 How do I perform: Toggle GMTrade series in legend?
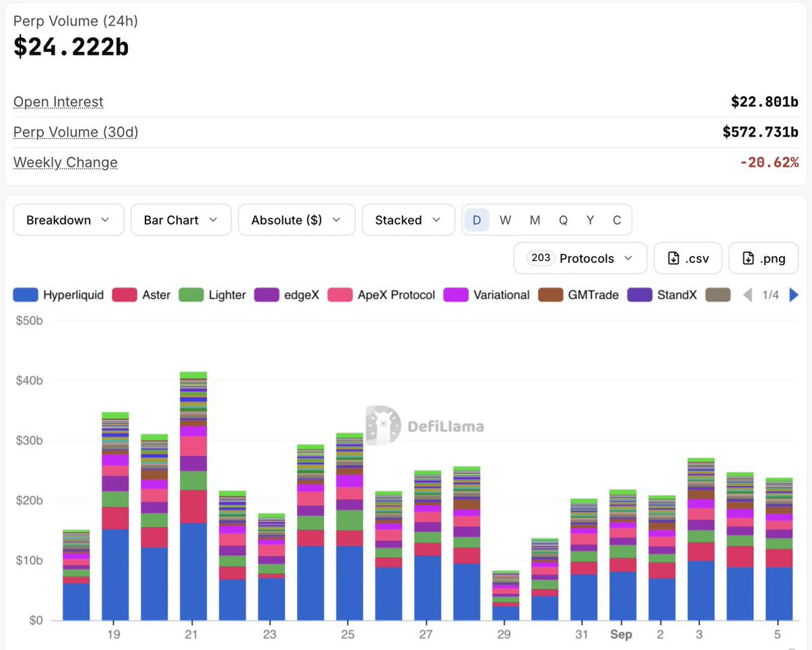579,295
